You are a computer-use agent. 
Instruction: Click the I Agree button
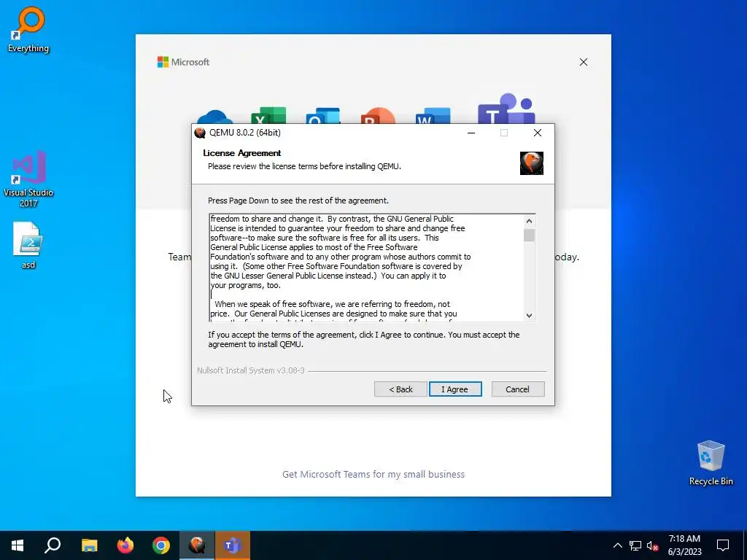coord(455,389)
